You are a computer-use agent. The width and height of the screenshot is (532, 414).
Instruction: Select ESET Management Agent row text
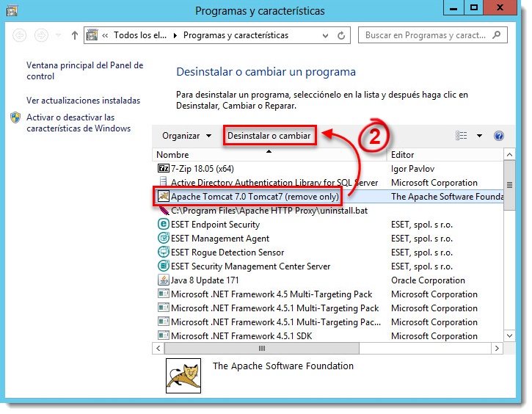pyautogui.click(x=220, y=239)
